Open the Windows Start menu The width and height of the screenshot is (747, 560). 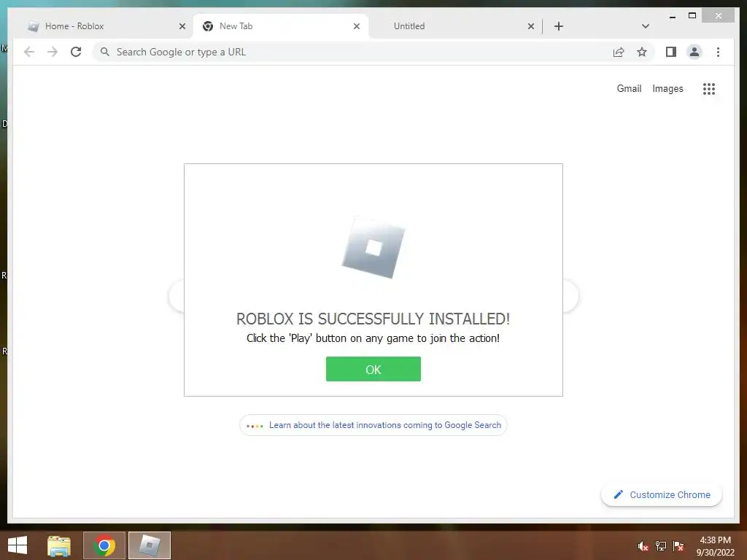[x=18, y=545]
